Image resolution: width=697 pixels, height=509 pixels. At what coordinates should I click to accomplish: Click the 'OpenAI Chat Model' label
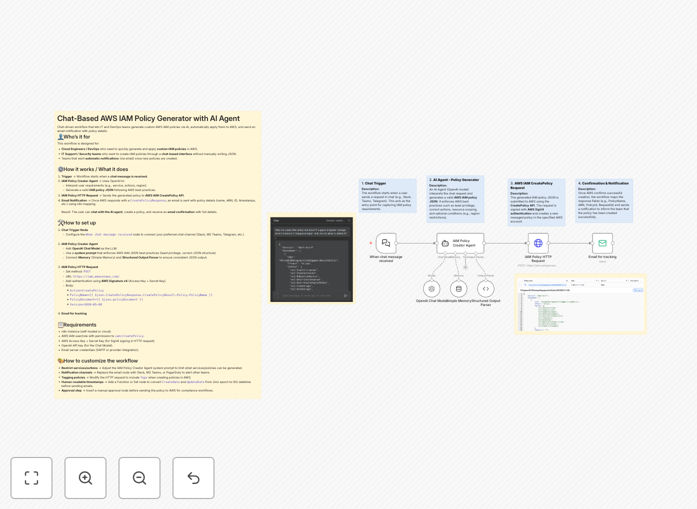pyautogui.click(x=429, y=301)
